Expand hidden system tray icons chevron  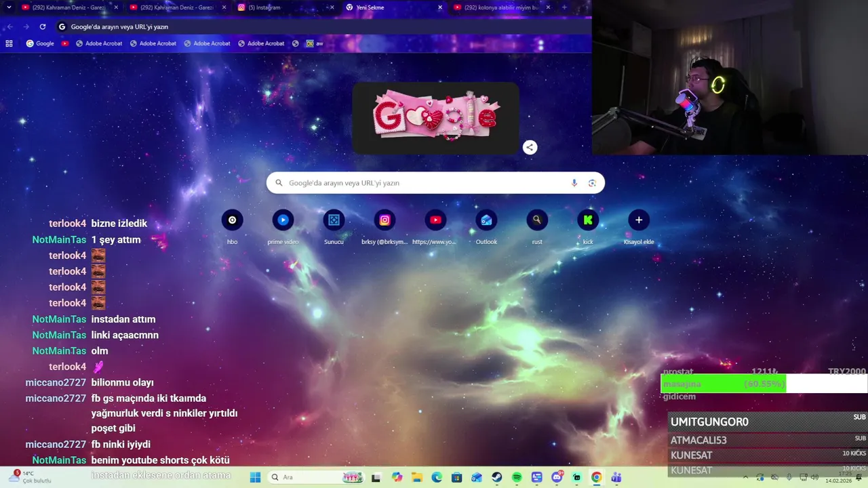coord(745,477)
